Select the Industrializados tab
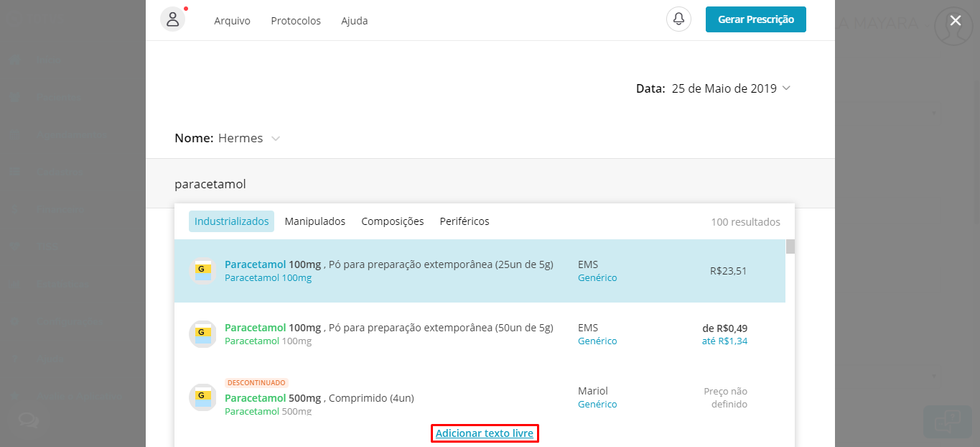Image resolution: width=980 pixels, height=447 pixels. [x=231, y=221]
